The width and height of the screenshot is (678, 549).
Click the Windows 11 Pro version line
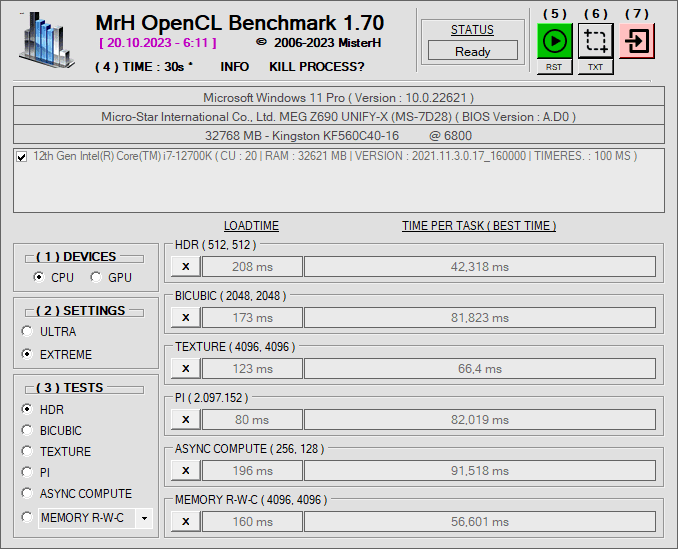pos(339,97)
